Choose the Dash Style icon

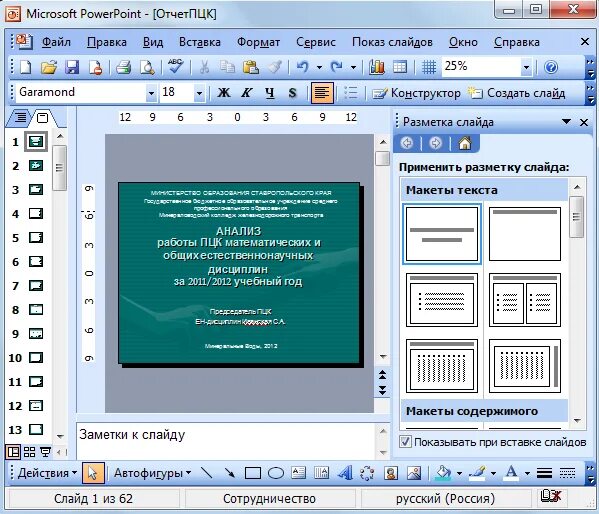point(568,473)
